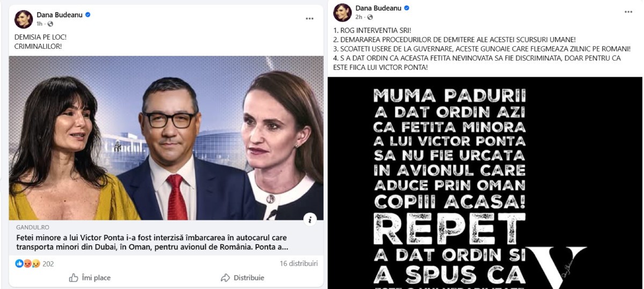Click the verified badge on the left post
The image size is (644, 289).
click(x=88, y=15)
